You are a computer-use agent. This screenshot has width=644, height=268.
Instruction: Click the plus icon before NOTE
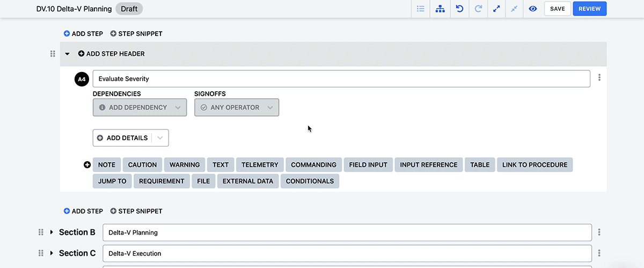87,165
